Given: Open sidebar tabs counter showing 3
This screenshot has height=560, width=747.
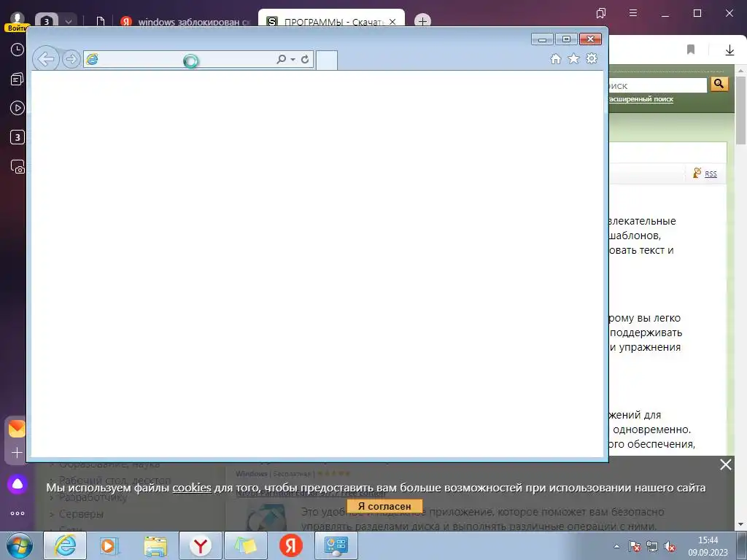Looking at the screenshot, I should point(18,138).
